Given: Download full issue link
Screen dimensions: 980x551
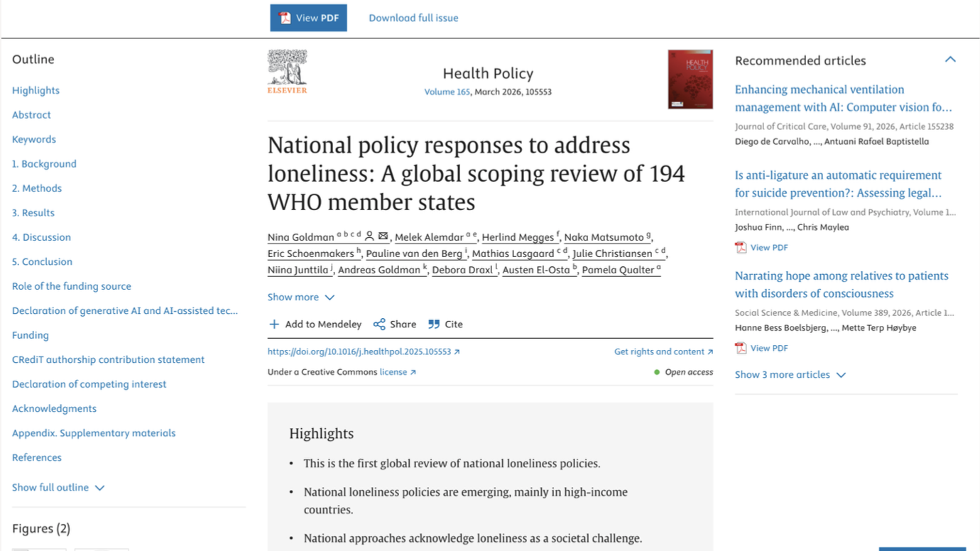Looking at the screenshot, I should coord(413,18).
